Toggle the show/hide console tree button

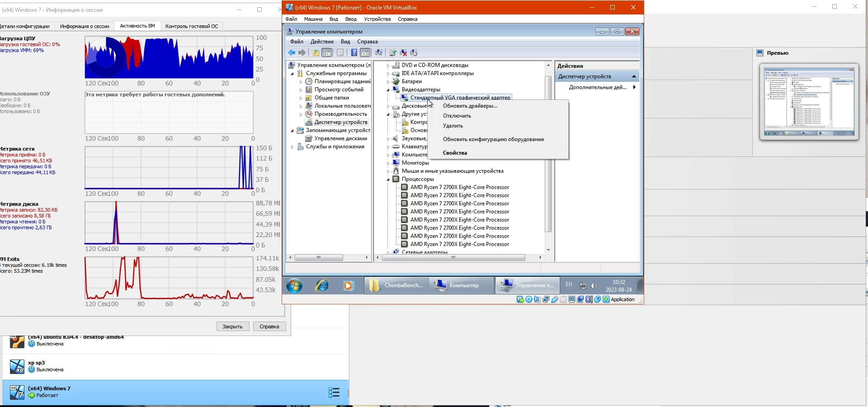(x=327, y=53)
